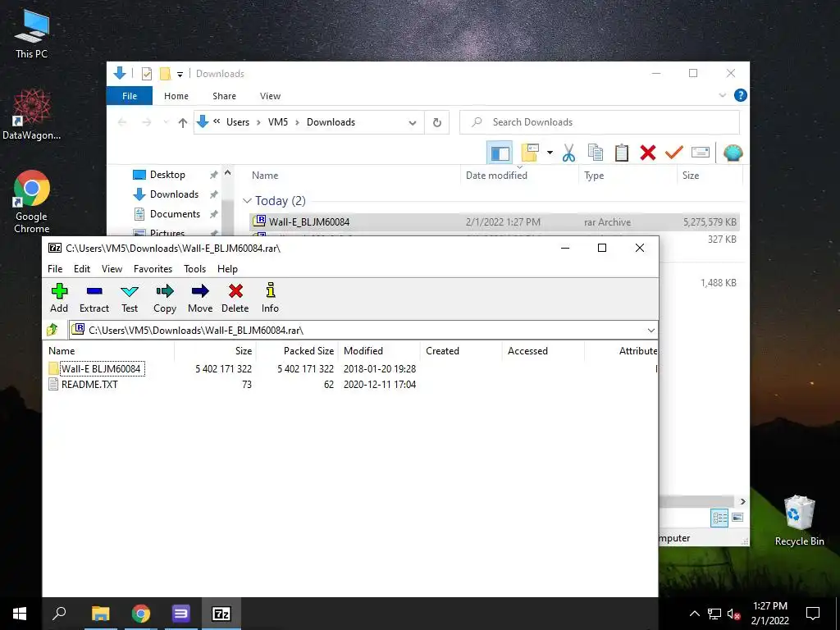This screenshot has width=840, height=630.
Task: Click the red Delete icon in 7-Zip
Action: (235, 298)
